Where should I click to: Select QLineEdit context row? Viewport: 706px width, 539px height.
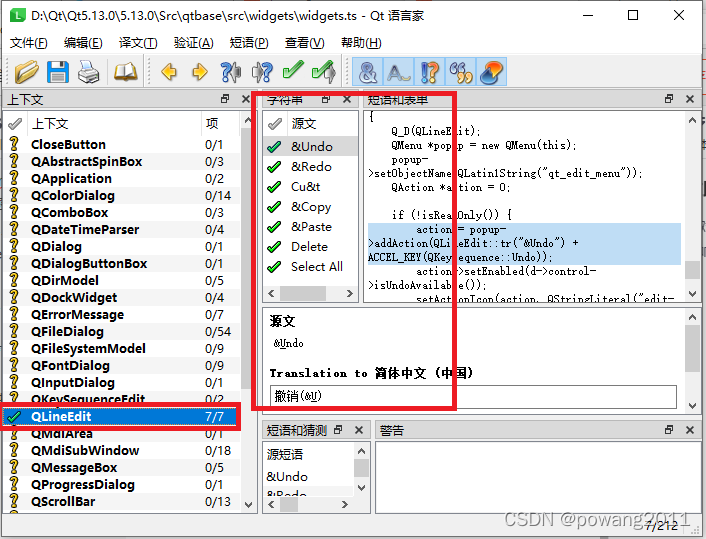tap(120, 417)
